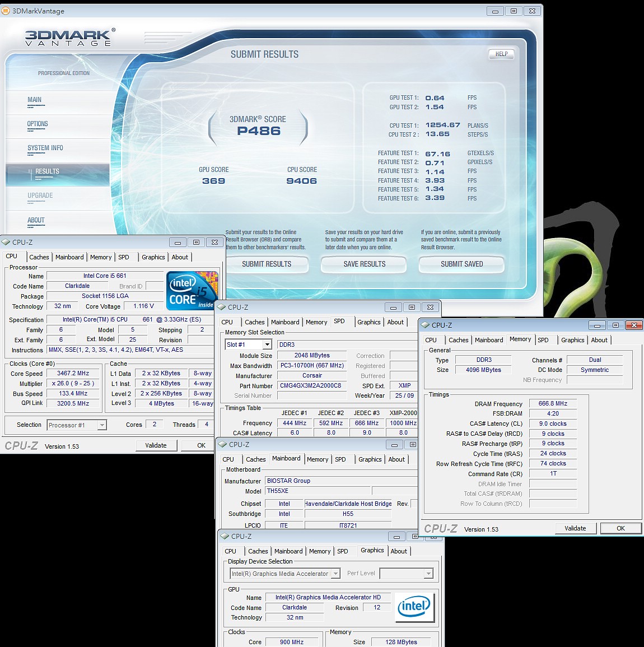Screen dimensions: 644x647
Task: Select Caches tab in the Mainboard window
Action: (x=256, y=459)
